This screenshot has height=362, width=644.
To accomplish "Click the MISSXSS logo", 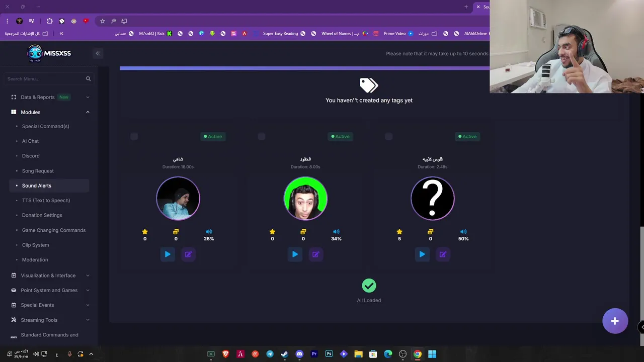I will click(48, 53).
